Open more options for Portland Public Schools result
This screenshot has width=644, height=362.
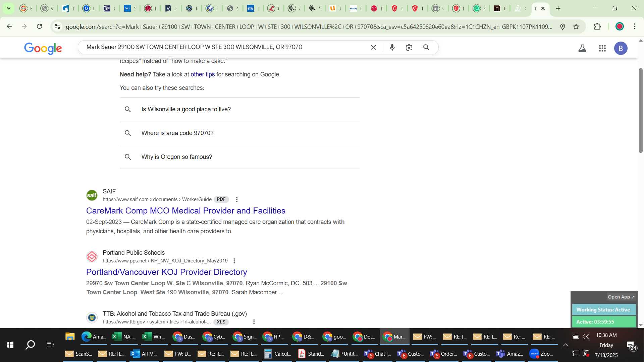click(x=234, y=261)
